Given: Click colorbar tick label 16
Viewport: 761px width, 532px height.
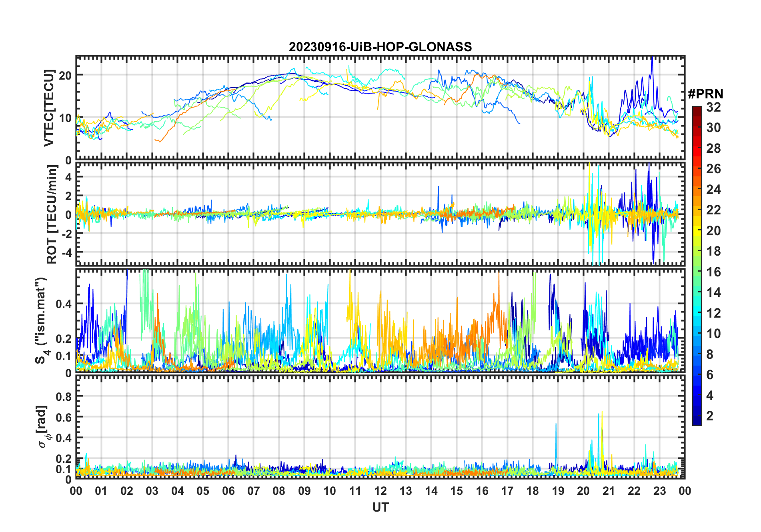Looking at the screenshot, I should [x=713, y=272].
